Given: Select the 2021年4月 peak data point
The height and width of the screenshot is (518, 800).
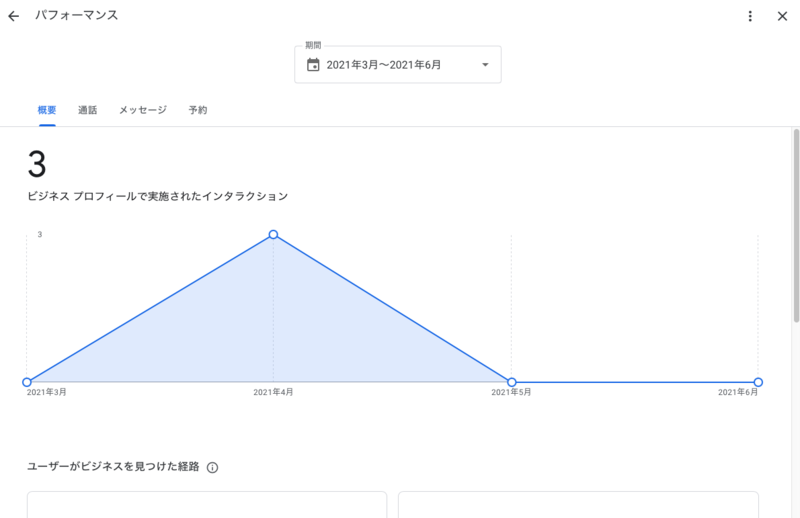Looking at the screenshot, I should [273, 234].
